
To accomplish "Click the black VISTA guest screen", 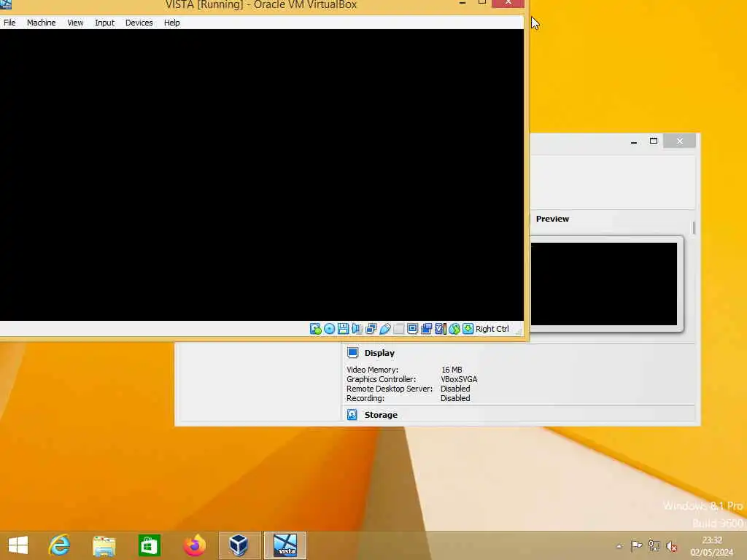I will (262, 175).
